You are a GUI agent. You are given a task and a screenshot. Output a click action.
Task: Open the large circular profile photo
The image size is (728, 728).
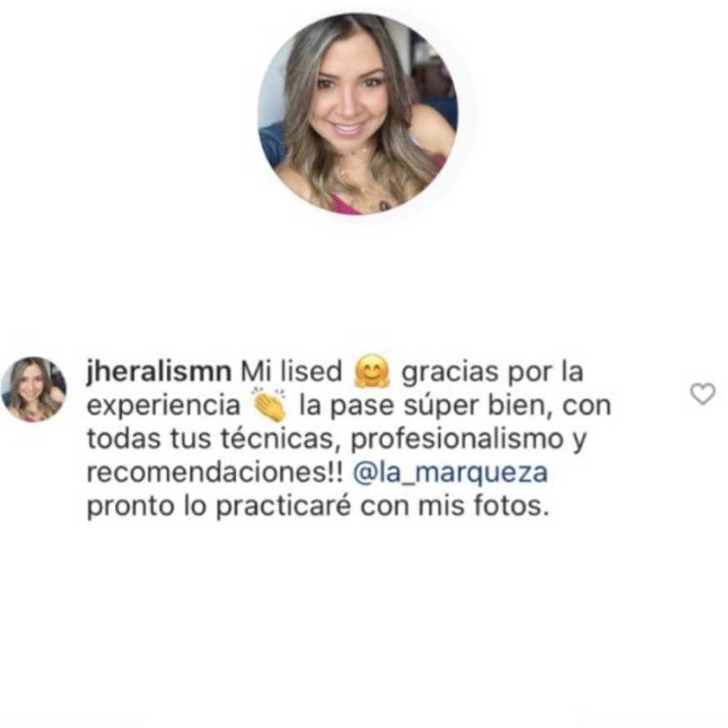click(x=357, y=114)
